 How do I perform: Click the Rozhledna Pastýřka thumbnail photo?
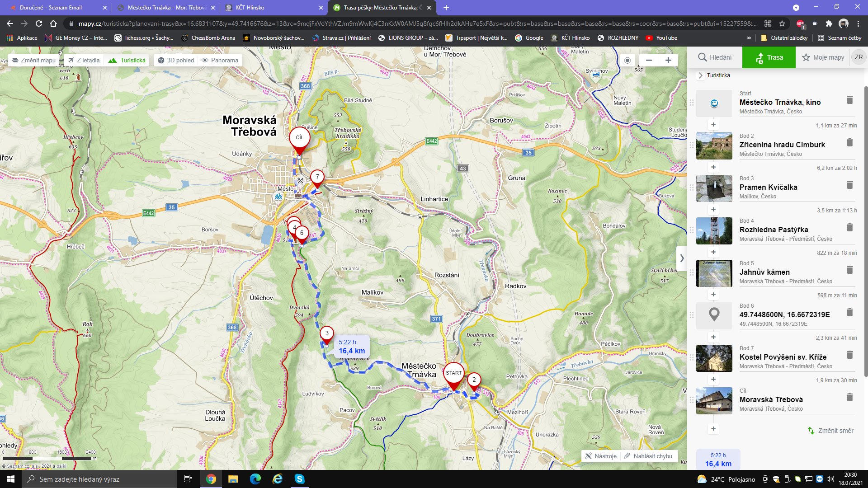point(714,231)
